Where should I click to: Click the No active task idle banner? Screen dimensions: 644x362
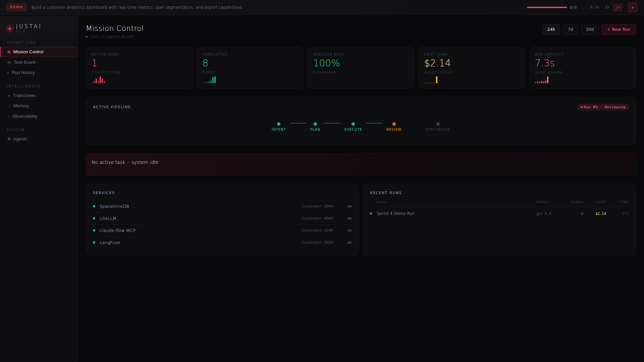click(x=361, y=165)
